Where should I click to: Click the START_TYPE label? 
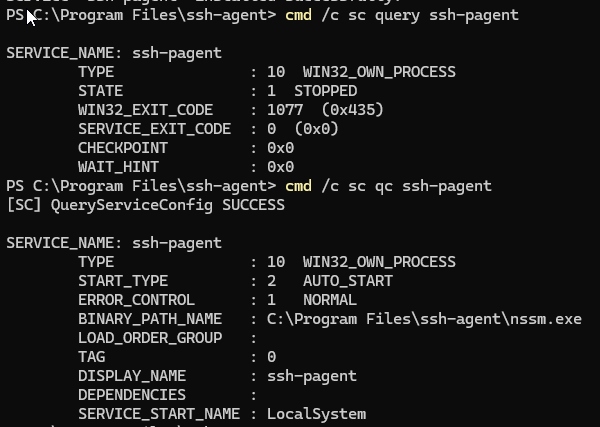[x=123, y=281]
